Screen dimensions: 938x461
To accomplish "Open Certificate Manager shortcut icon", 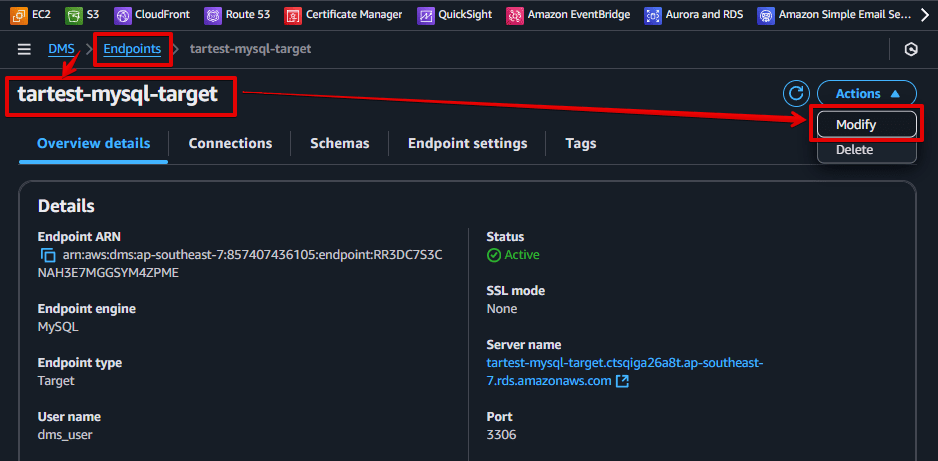I will click(x=293, y=15).
